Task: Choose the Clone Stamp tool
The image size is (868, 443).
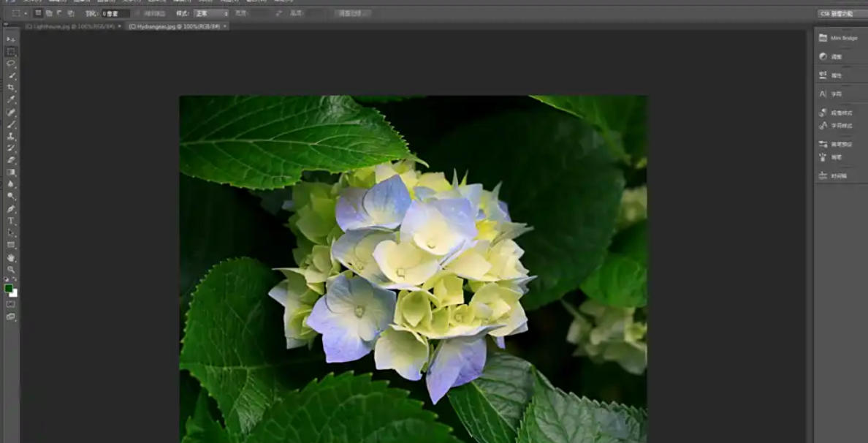Action: [x=9, y=135]
